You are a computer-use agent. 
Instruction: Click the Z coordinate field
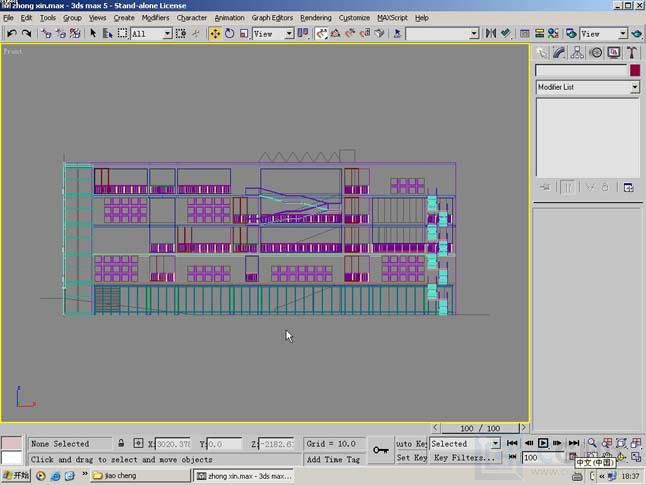click(x=276, y=444)
